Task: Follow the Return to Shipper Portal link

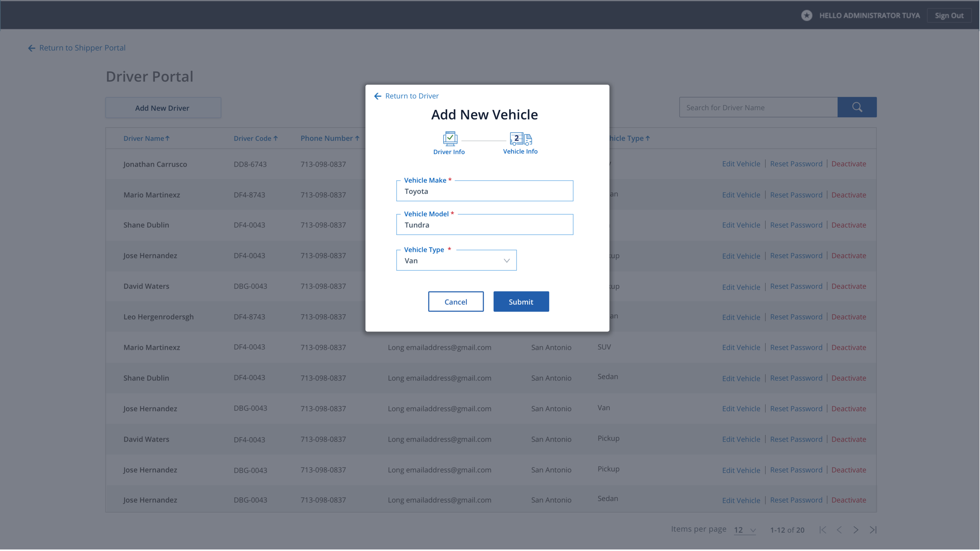Action: coord(82,48)
